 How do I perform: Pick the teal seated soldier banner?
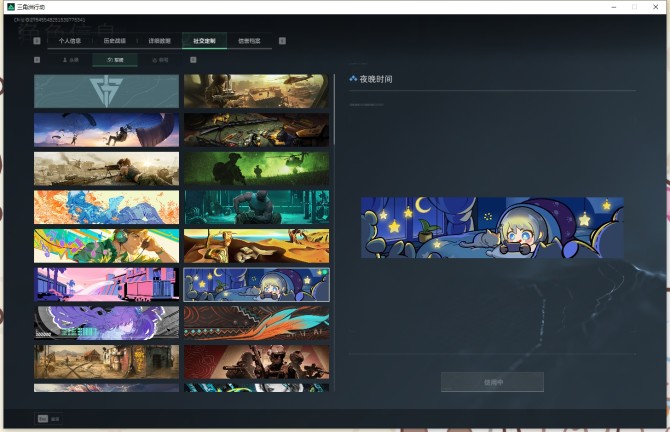pos(256,207)
